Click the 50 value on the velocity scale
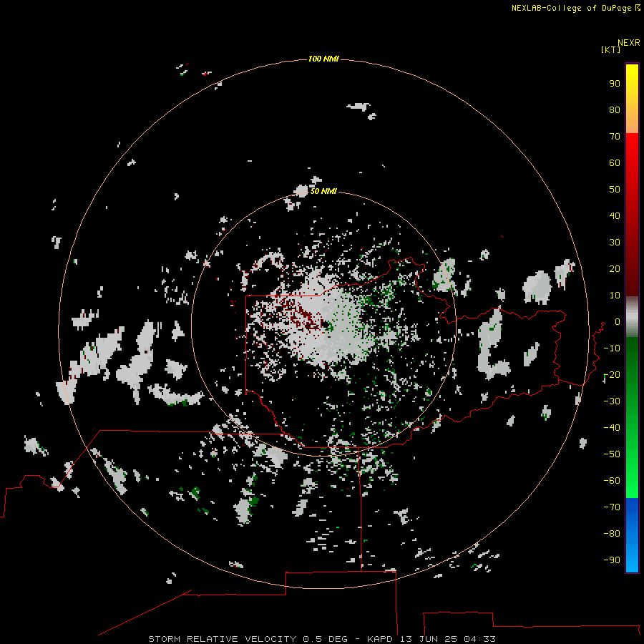644x644 pixels. click(615, 190)
